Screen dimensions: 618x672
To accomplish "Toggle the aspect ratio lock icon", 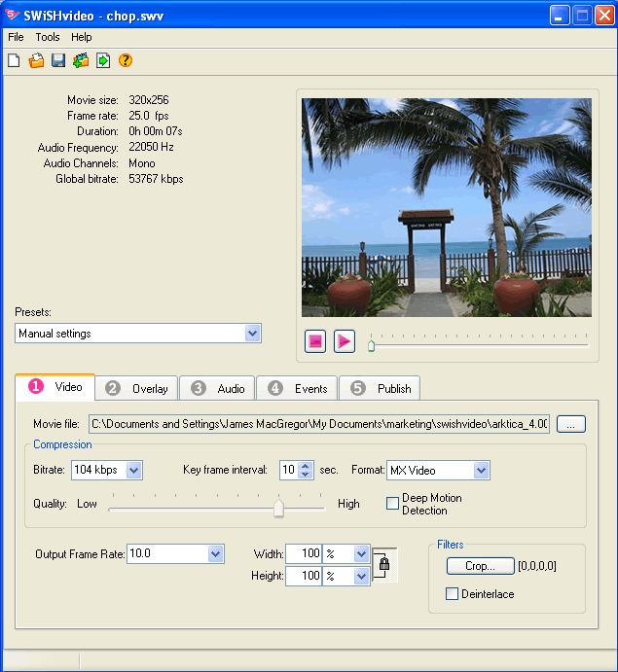I will pyautogui.click(x=384, y=564).
